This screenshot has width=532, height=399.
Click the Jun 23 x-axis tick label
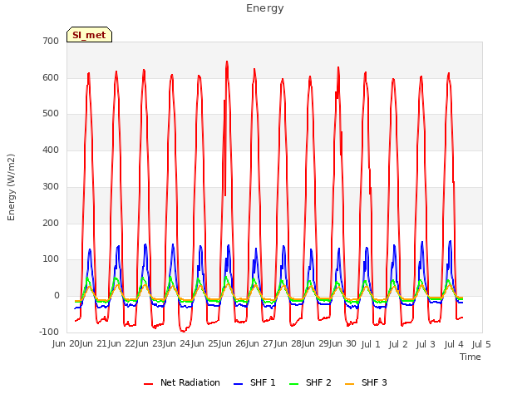(x=150, y=344)
